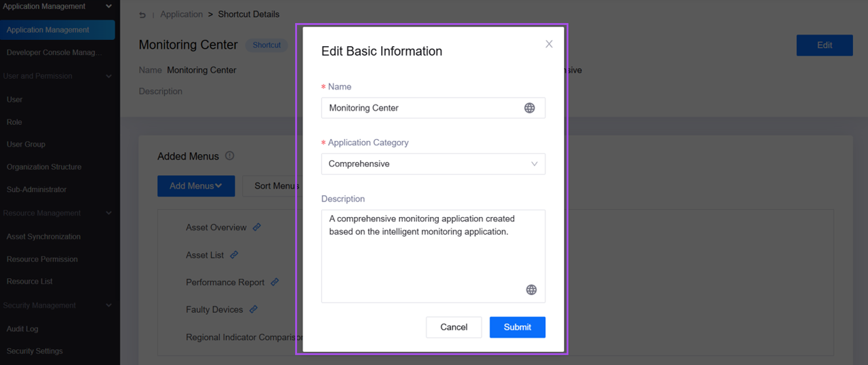The image size is (868, 365).
Task: Collapse the User and Permission section
Action: click(x=108, y=77)
